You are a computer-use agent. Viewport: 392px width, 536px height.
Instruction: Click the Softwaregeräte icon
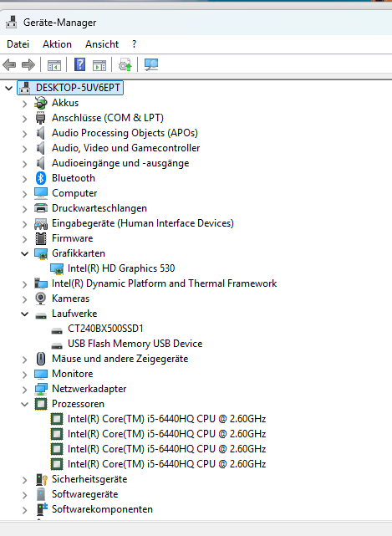click(41, 494)
